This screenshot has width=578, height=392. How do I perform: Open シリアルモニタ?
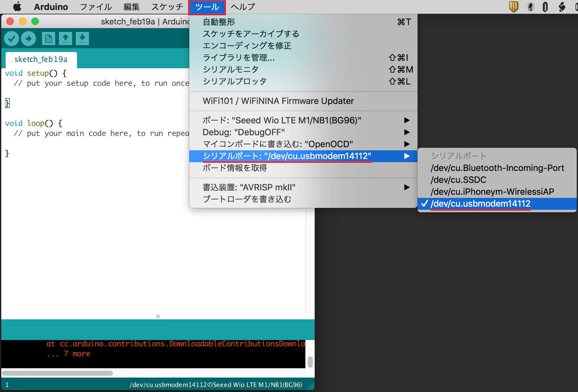(x=303, y=70)
